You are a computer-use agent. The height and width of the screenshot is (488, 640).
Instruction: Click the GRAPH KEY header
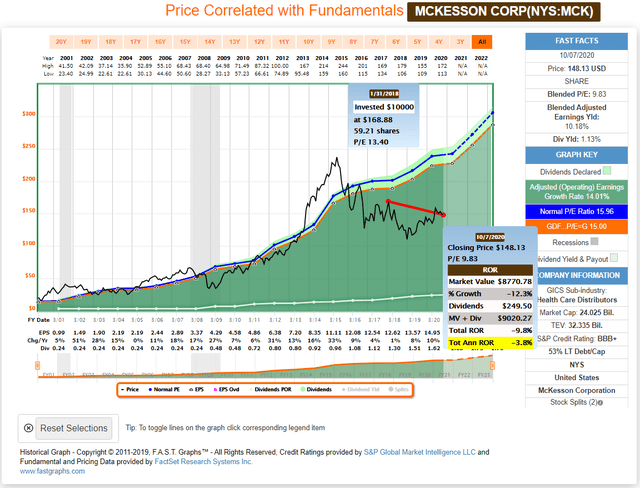tap(576, 155)
